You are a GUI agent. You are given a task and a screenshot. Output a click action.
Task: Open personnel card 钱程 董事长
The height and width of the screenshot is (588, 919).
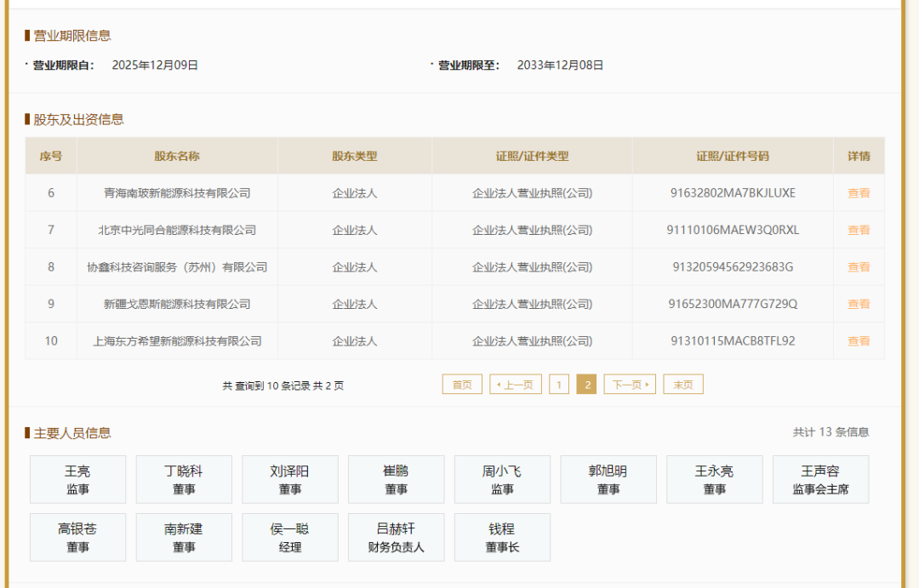click(502, 537)
